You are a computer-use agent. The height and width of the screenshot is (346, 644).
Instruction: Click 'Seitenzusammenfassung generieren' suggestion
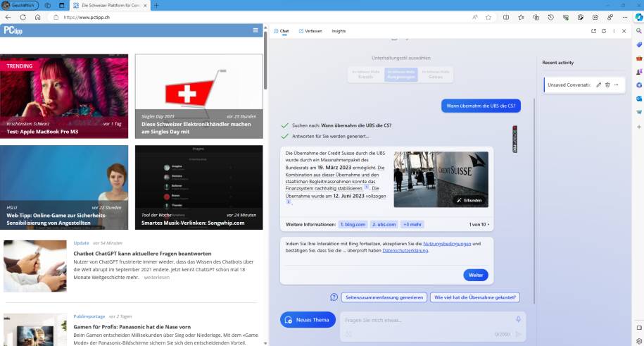[x=384, y=297]
